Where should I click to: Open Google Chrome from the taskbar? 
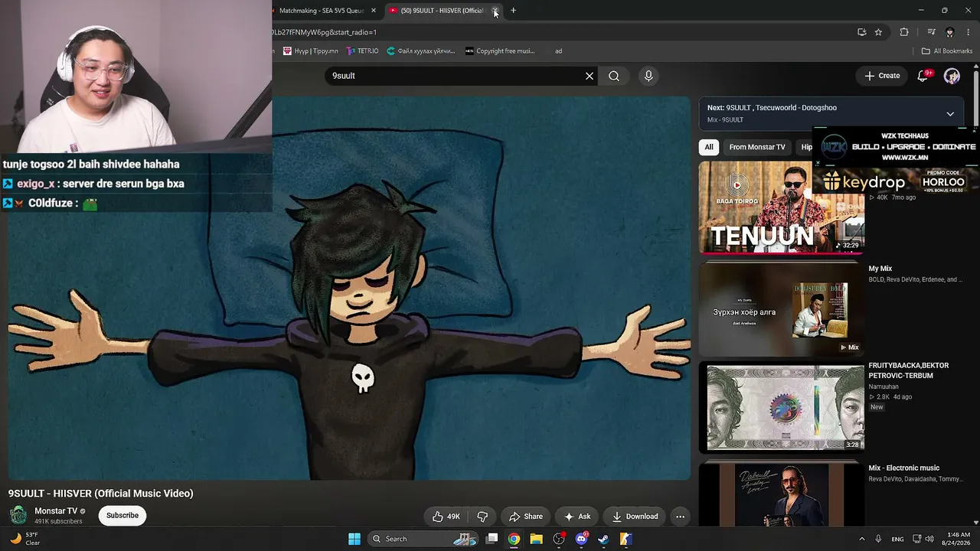pos(514,539)
